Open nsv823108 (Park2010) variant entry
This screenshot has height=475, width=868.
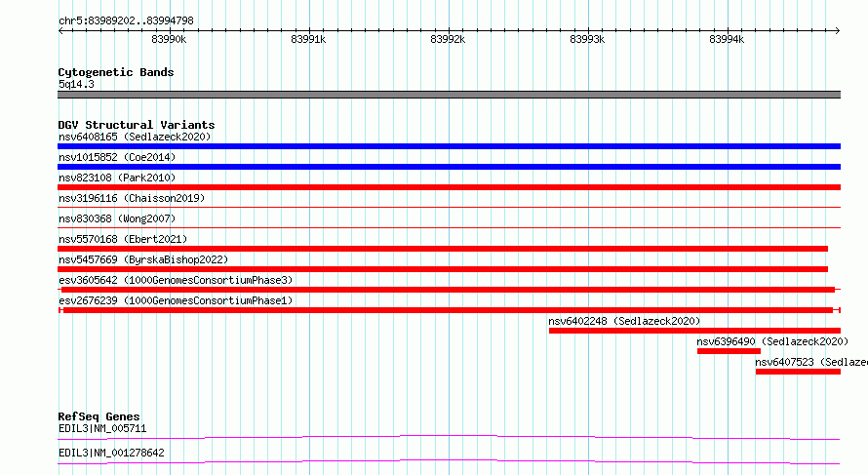(117, 178)
